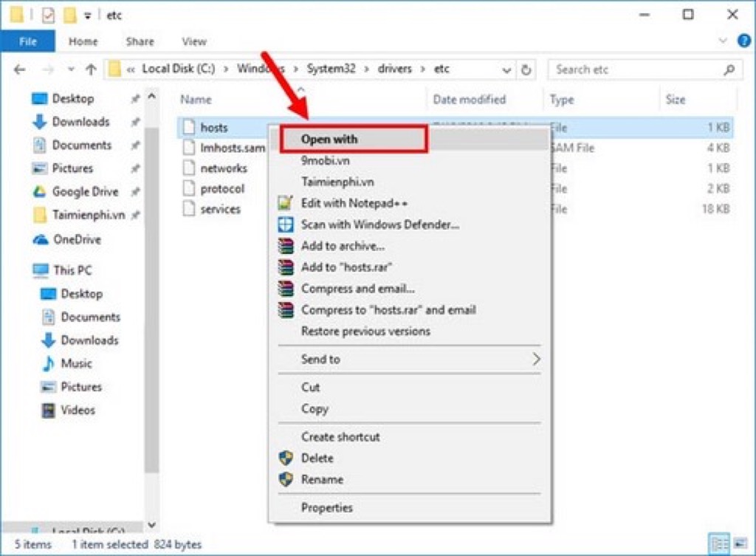This screenshot has width=756, height=556.
Task: Click the Rename shield icon
Action: (x=286, y=479)
